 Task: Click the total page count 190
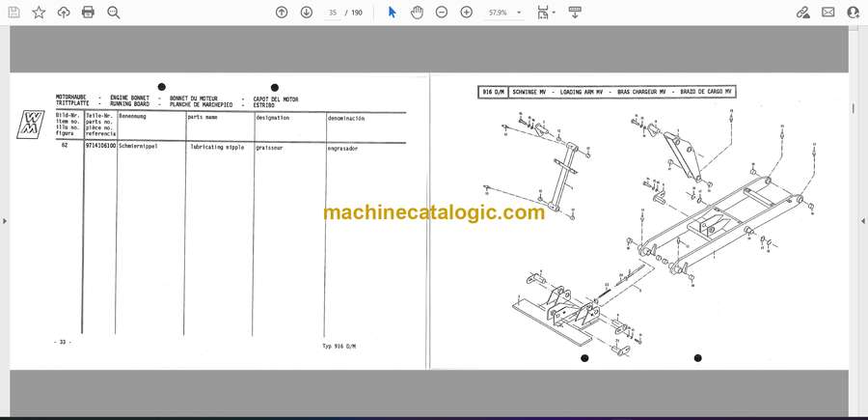(x=357, y=13)
